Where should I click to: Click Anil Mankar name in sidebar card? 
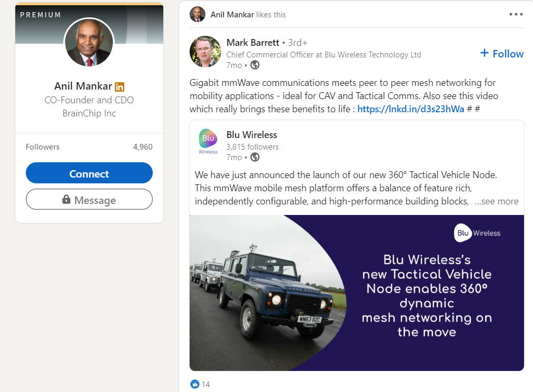(83, 86)
